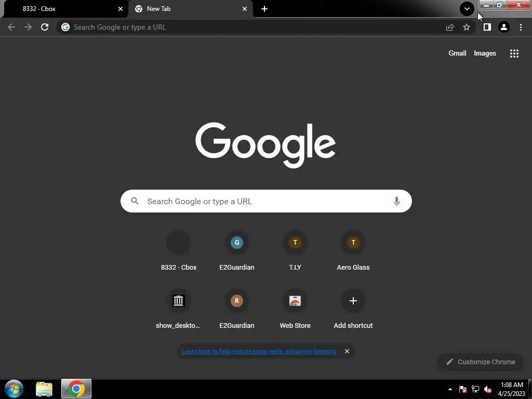This screenshot has width=532, height=399.
Task: Open the T.LY shortcut
Action: tap(295, 251)
